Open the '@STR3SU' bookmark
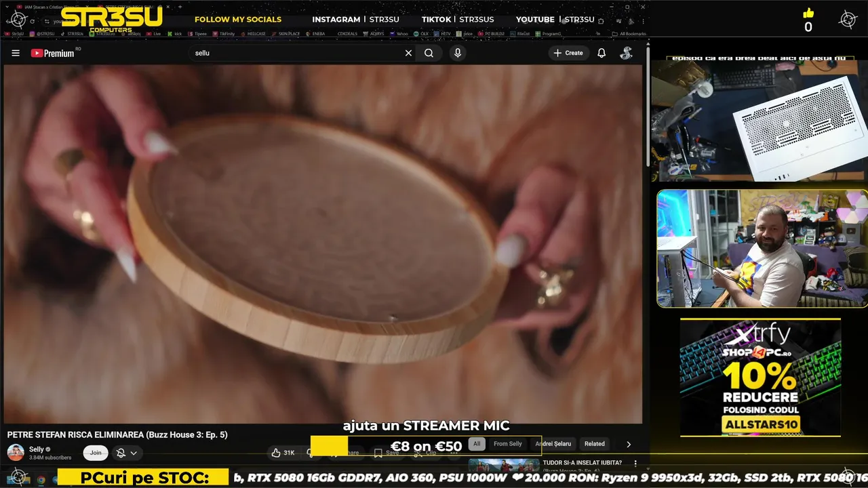The height and width of the screenshot is (488, 868). click(42, 33)
